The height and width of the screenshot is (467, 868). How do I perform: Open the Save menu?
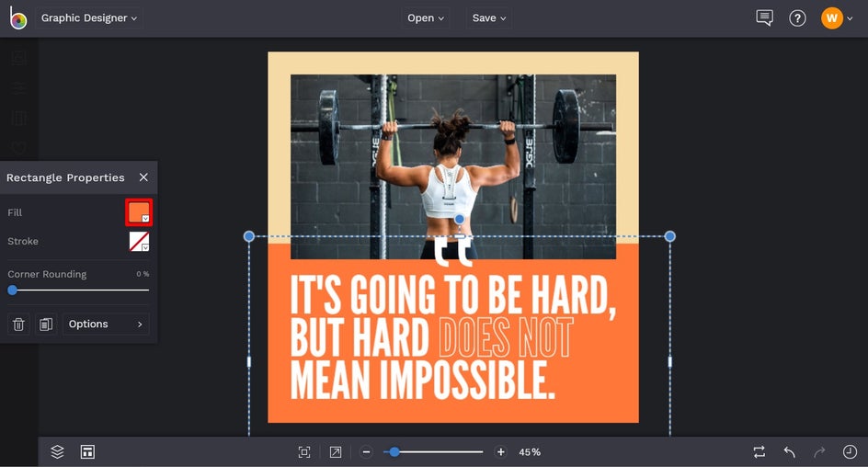pyautogui.click(x=489, y=18)
